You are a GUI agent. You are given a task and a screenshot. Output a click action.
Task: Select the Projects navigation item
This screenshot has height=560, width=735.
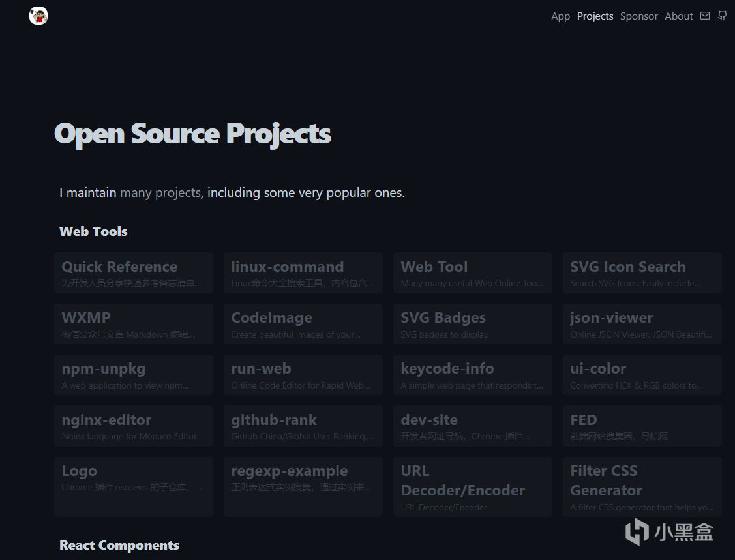(595, 16)
